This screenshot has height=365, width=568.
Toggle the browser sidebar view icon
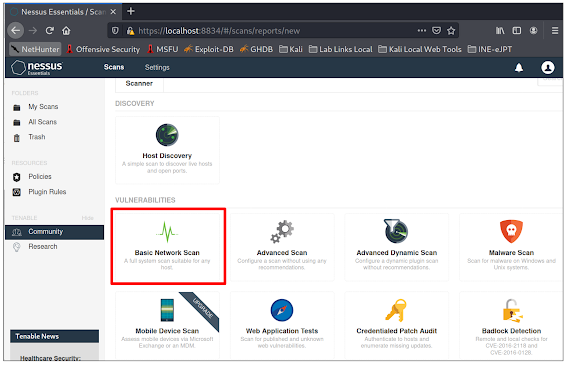pos(517,31)
